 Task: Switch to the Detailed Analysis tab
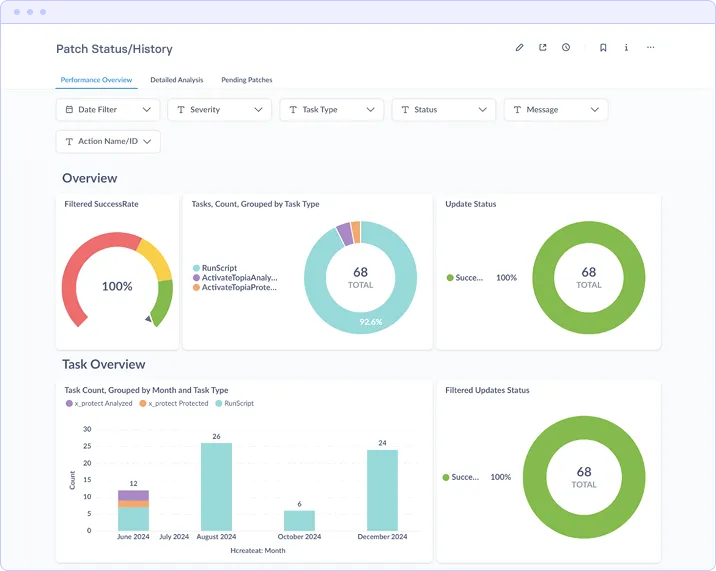tap(177, 80)
